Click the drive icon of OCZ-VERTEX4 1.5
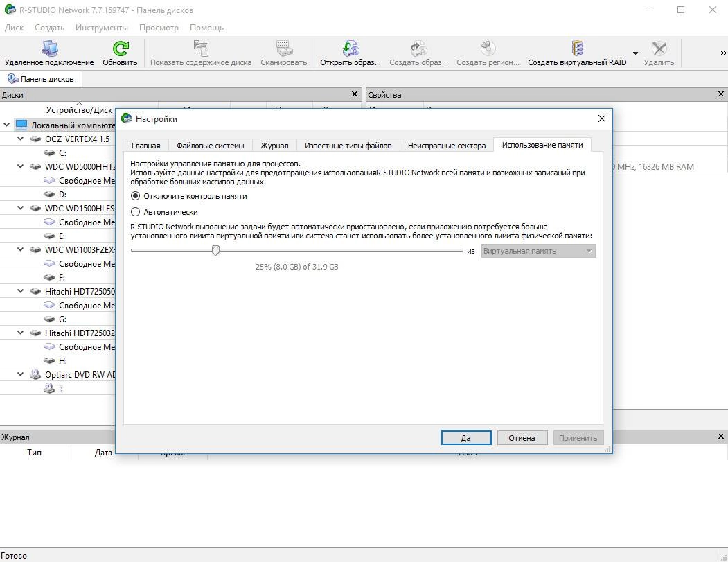 [35, 139]
